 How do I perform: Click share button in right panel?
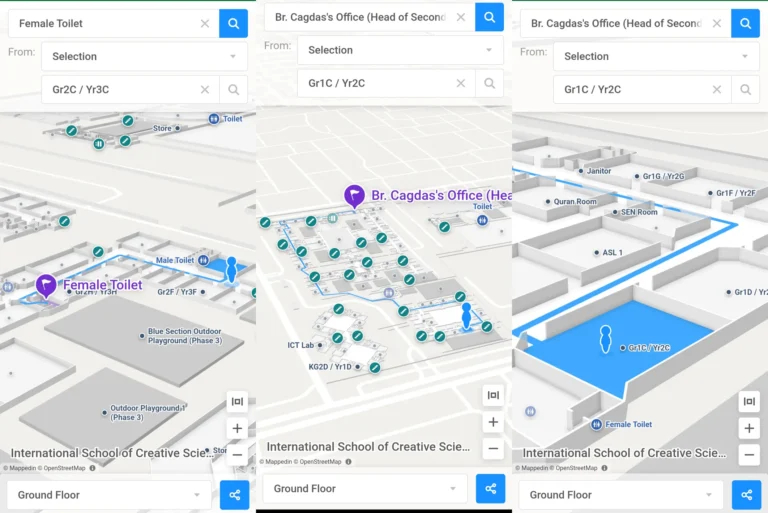pyautogui.click(x=746, y=495)
